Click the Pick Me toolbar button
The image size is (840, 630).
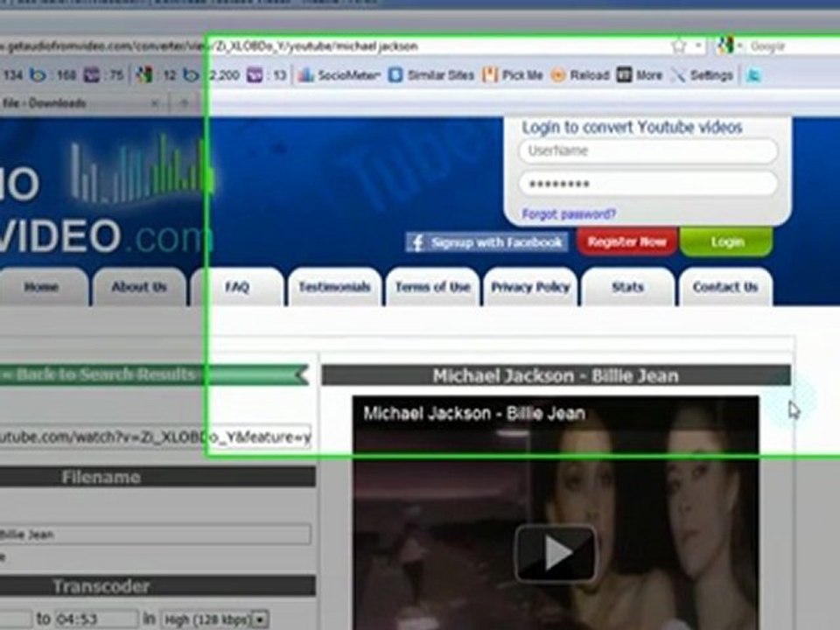(x=513, y=75)
